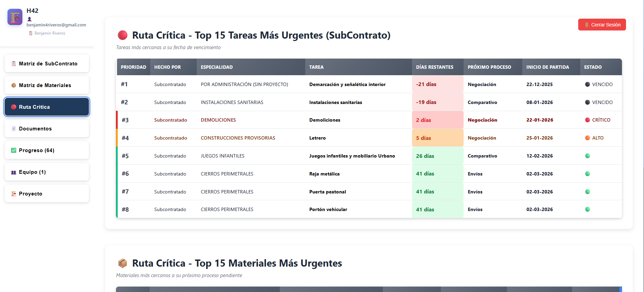The image size is (644, 292).
Task: Click the document icon beside Documentos
Action: [14, 129]
